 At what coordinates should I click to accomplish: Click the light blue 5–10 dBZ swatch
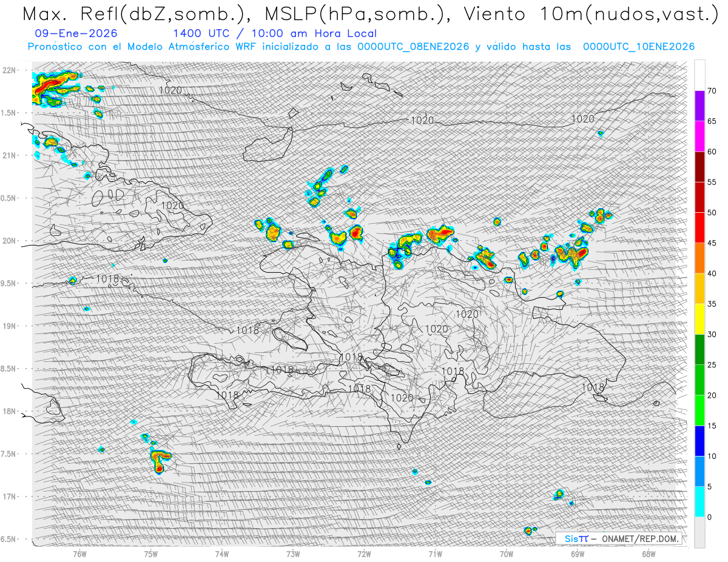pyautogui.click(x=699, y=471)
